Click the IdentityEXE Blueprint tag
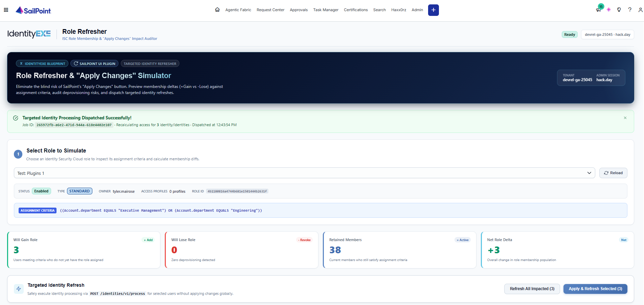The width and height of the screenshot is (644, 305). coord(42,64)
